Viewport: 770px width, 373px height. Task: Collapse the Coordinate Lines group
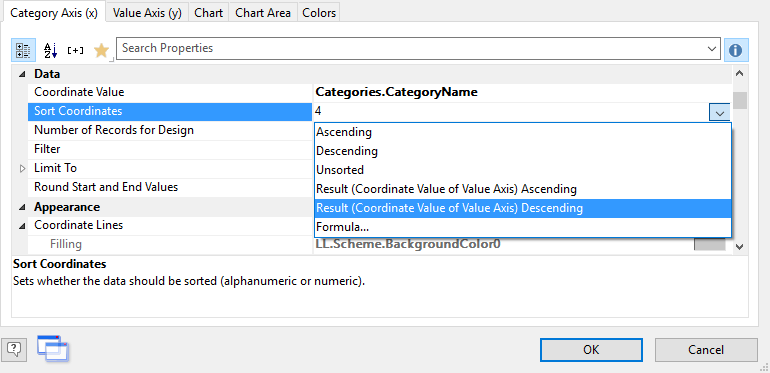point(22,226)
